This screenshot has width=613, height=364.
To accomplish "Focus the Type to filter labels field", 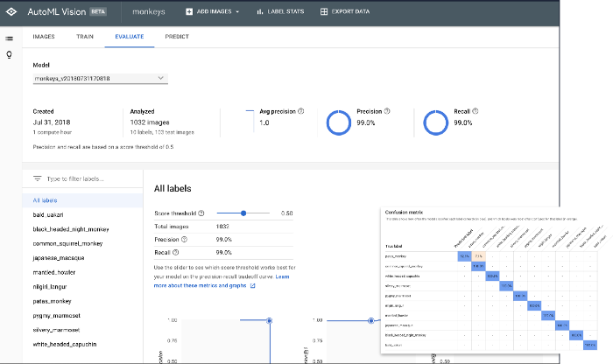I will (75, 178).
